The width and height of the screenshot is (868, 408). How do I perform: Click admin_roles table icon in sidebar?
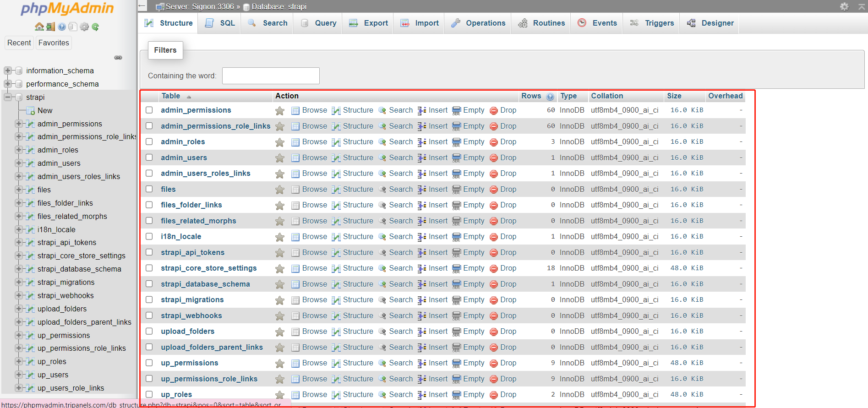30,150
